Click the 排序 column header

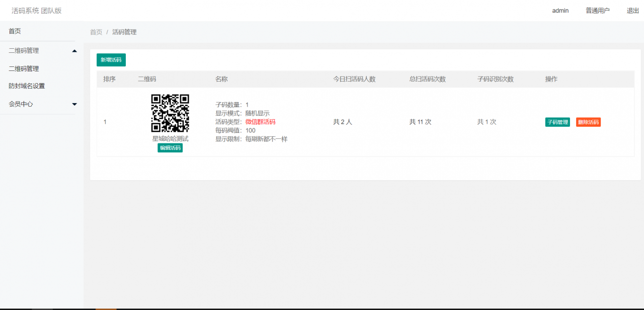[109, 79]
